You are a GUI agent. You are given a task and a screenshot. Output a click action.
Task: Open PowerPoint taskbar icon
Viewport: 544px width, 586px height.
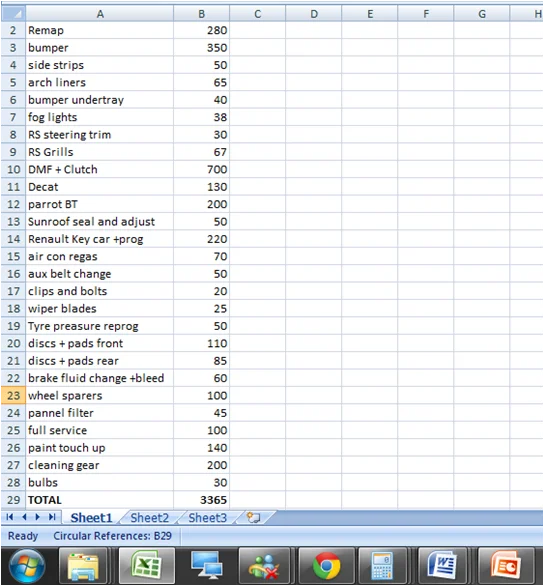[506, 566]
